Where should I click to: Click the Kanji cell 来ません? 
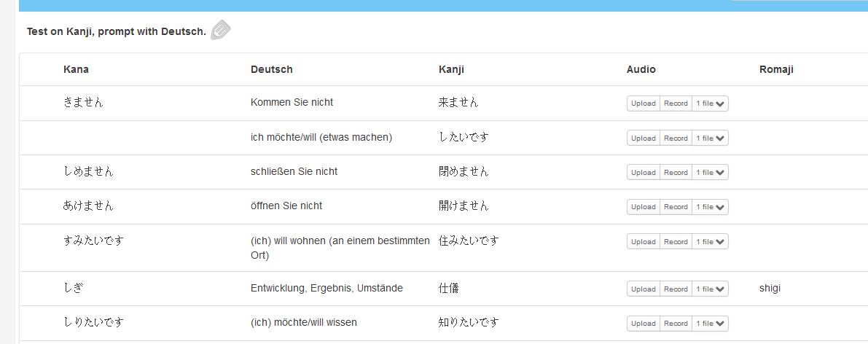pyautogui.click(x=458, y=103)
